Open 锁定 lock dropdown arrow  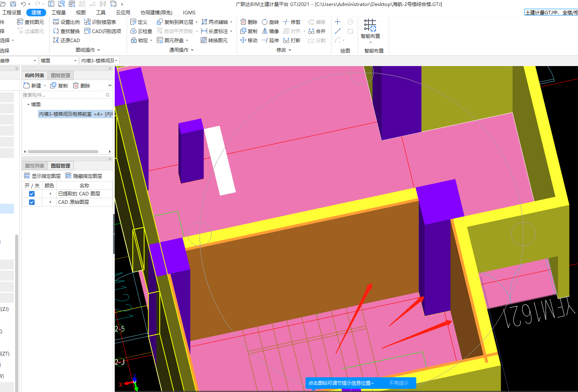tap(151, 40)
